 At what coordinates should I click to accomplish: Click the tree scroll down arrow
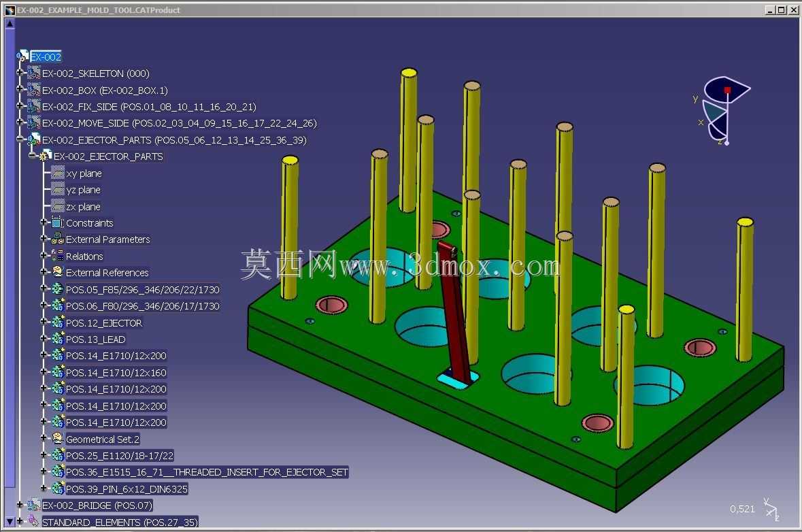tap(10, 522)
